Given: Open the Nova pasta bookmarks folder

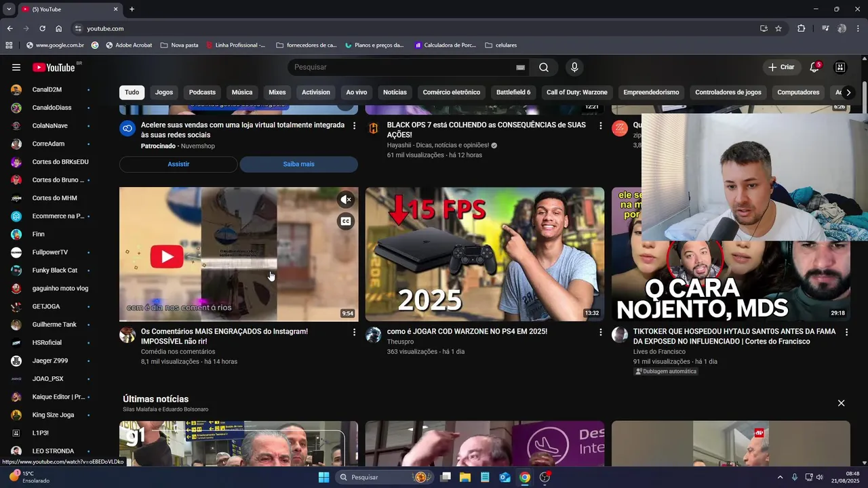Looking at the screenshot, I should 180,45.
